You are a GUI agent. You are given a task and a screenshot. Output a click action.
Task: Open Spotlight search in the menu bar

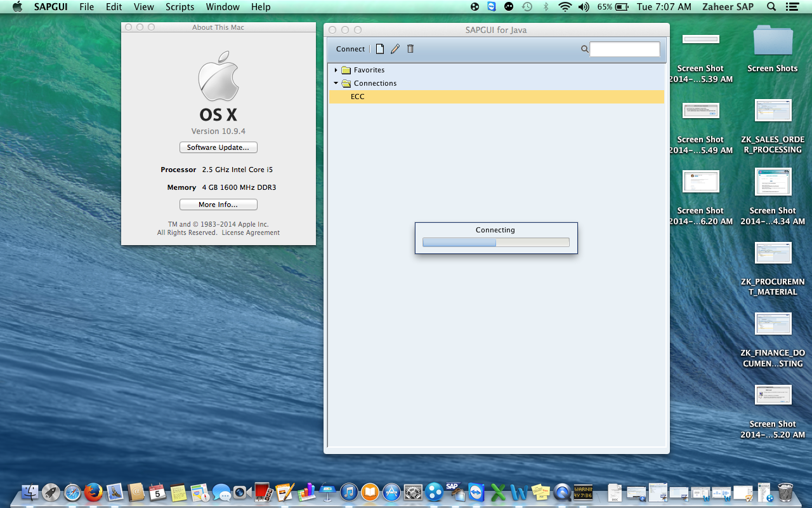(x=771, y=7)
